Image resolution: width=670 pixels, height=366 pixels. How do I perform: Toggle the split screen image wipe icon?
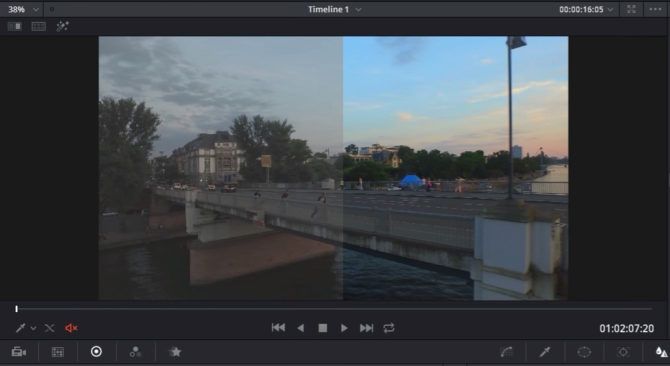(x=15, y=26)
